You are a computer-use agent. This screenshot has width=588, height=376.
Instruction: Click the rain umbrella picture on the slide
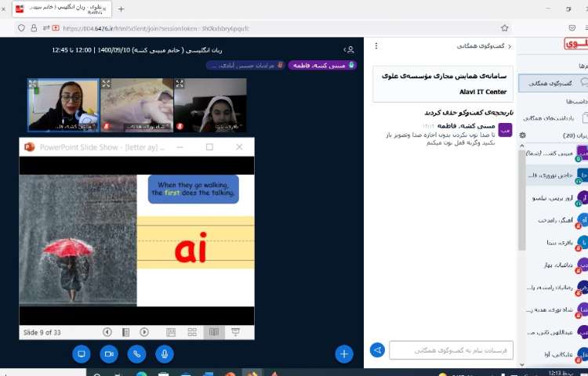78,240
